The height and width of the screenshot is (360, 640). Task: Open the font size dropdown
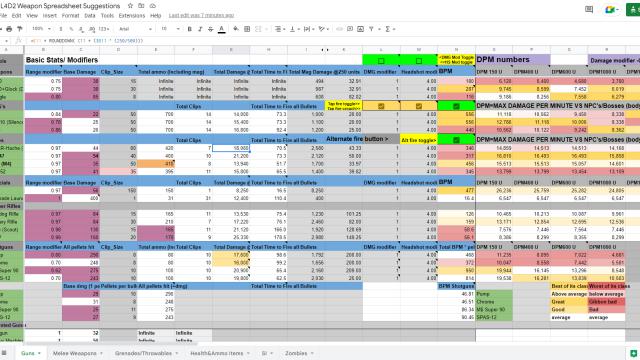tap(170, 29)
